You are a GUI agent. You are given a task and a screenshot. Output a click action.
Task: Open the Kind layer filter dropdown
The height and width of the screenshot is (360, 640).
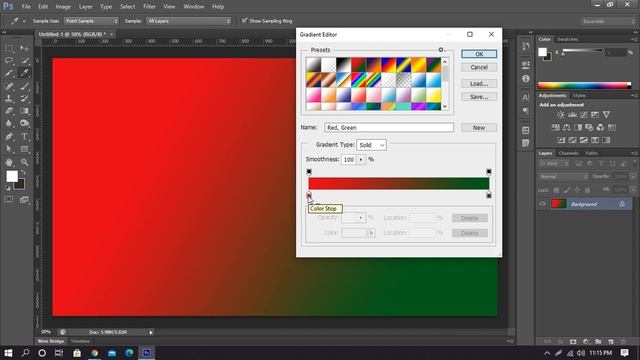click(554, 164)
